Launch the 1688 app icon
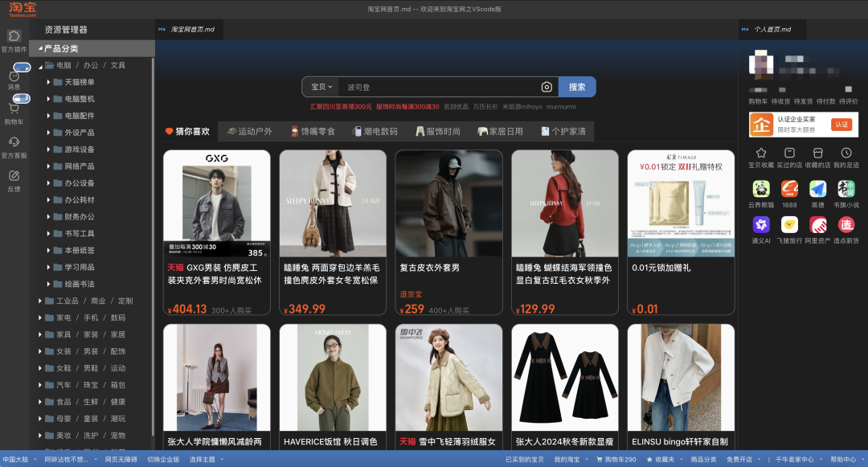The image size is (868, 467). (789, 189)
